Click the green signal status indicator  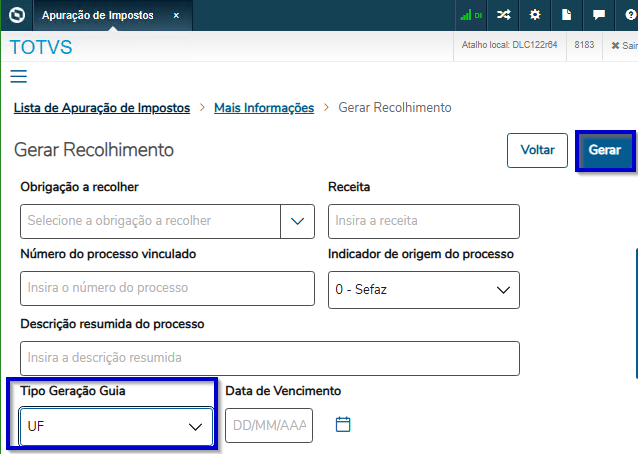tap(471, 15)
